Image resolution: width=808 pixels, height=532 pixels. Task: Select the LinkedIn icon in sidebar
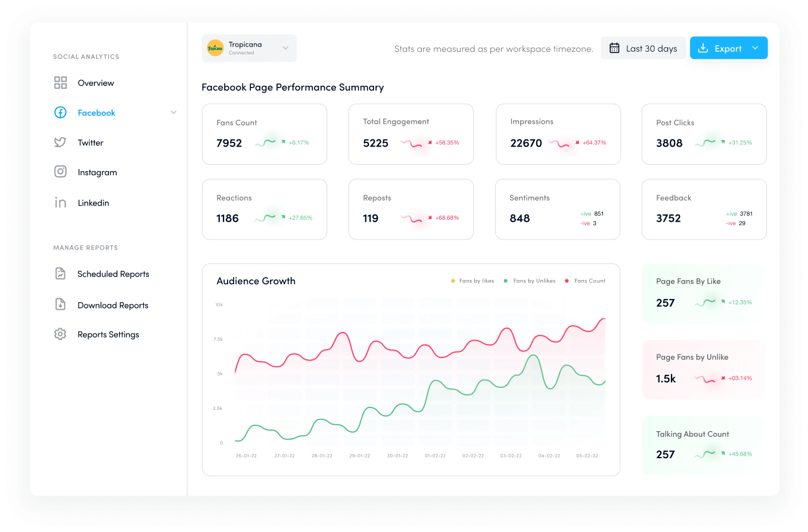60,203
